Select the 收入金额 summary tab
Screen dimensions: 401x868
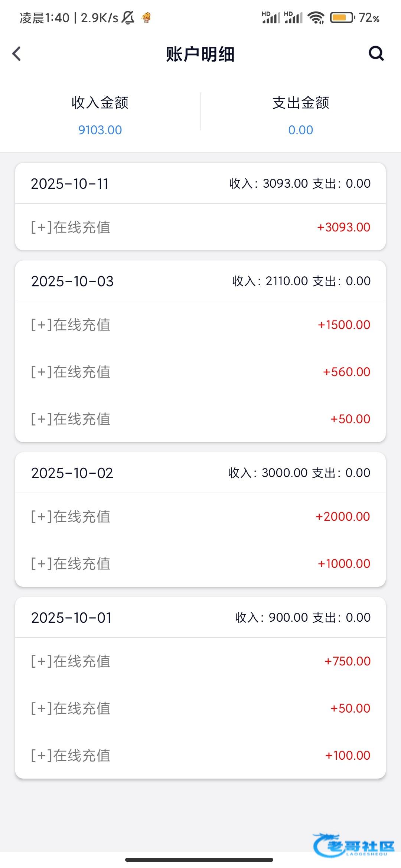tap(100, 115)
